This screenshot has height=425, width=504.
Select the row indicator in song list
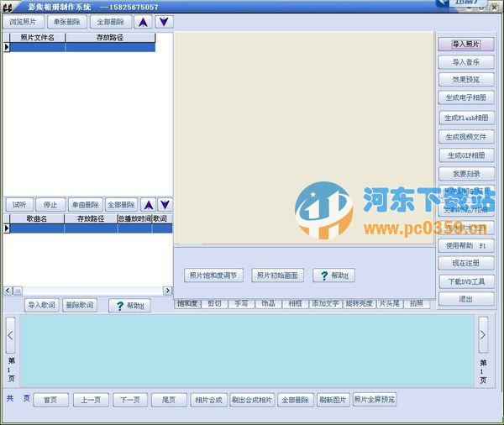click(7, 228)
